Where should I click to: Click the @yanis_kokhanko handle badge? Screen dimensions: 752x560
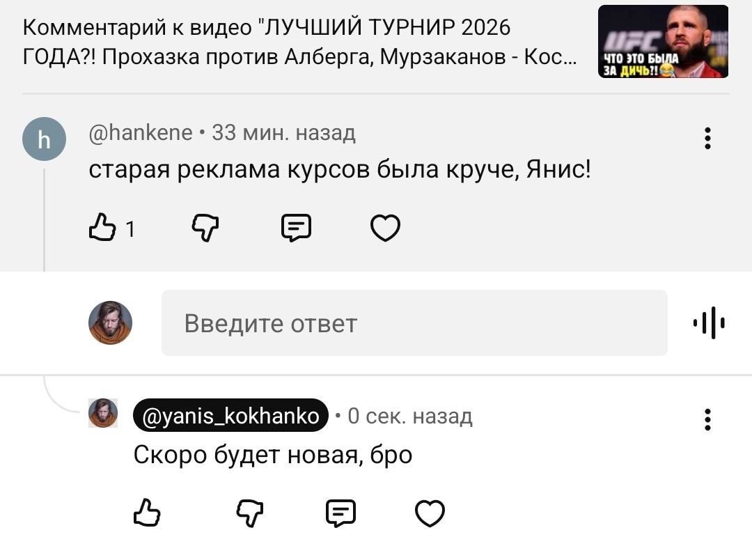coord(230,416)
